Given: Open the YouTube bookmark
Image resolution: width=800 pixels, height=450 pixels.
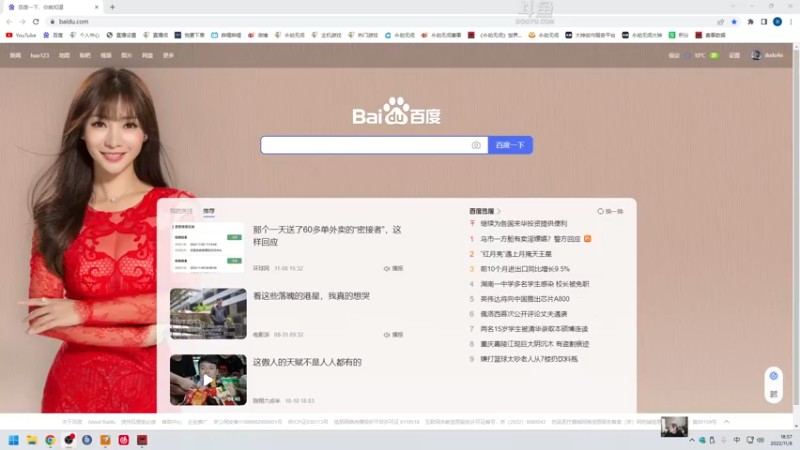Looking at the screenshot, I should click(21, 35).
